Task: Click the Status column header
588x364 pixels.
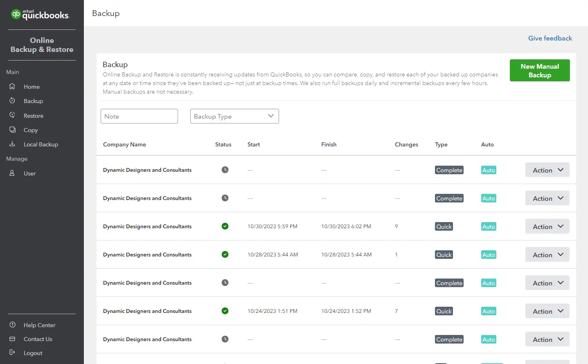Action: click(223, 144)
